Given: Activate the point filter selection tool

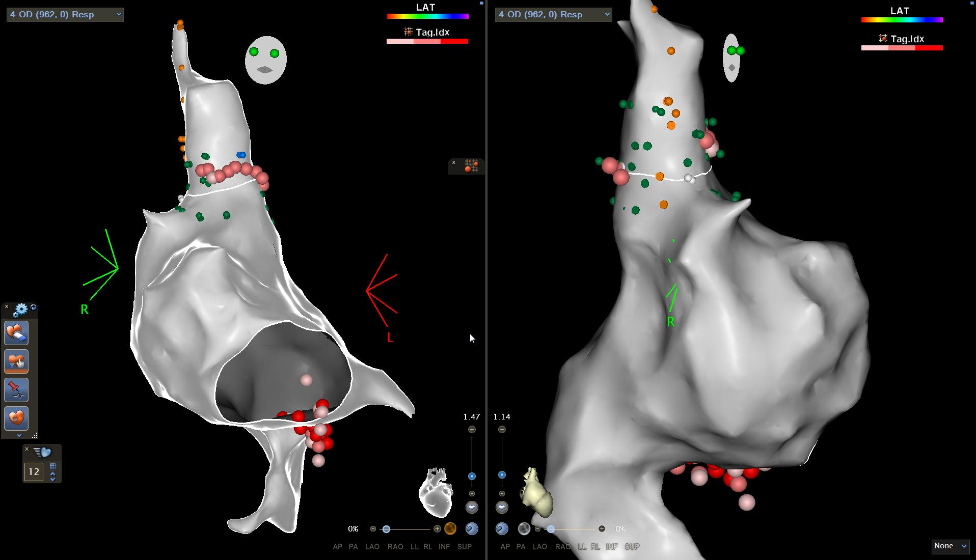Looking at the screenshot, I should (x=17, y=362).
